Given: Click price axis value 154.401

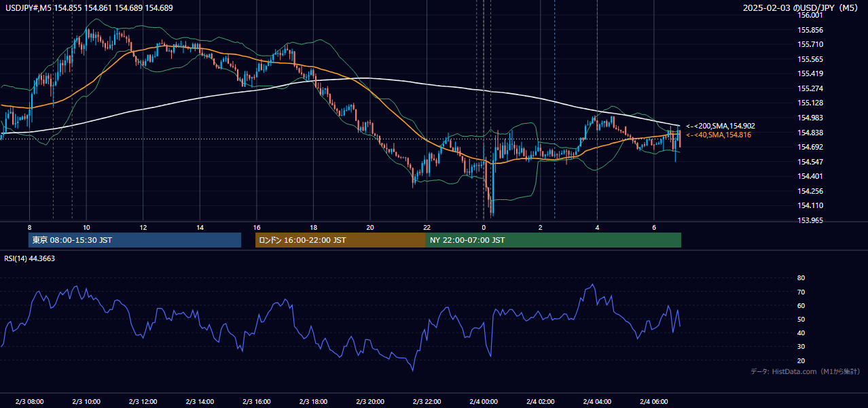Looking at the screenshot, I should [810, 176].
